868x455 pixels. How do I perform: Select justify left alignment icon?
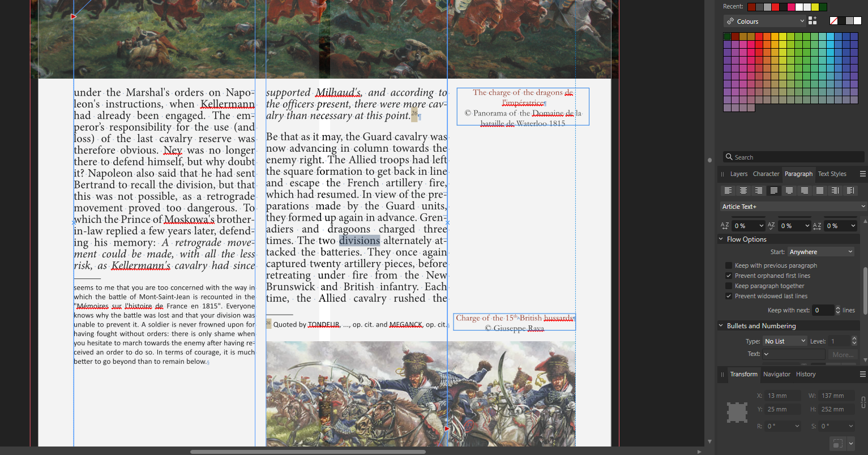(774, 191)
